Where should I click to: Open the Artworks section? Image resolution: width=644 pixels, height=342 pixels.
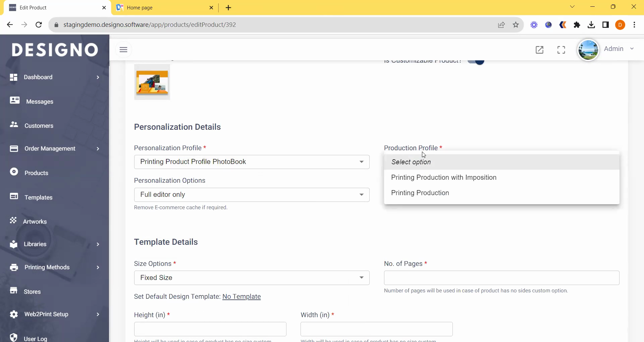click(35, 222)
